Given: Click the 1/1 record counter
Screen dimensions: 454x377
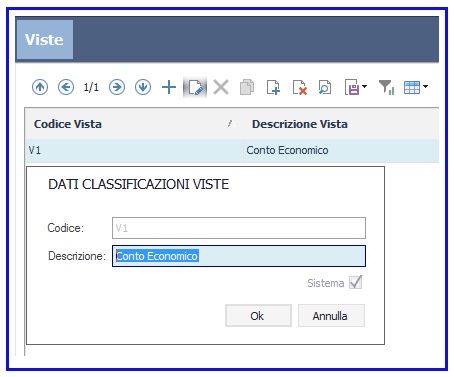Looking at the screenshot, I should pyautogui.click(x=91, y=88).
